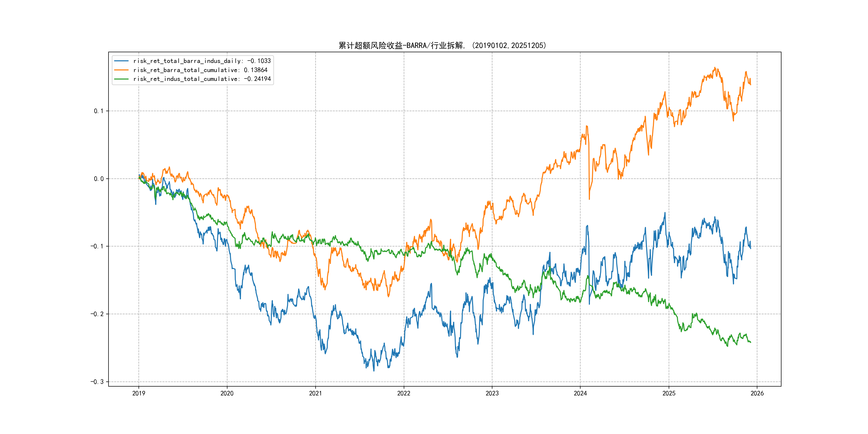Image resolution: width=868 pixels, height=434 pixels.
Task: Click the 2024 x-axis tick label
Action: coord(580,393)
